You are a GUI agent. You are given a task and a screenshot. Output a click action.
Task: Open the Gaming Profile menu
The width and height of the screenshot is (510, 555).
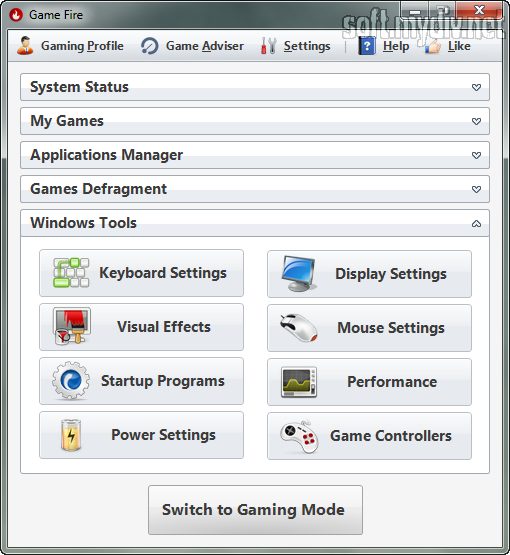click(x=82, y=46)
